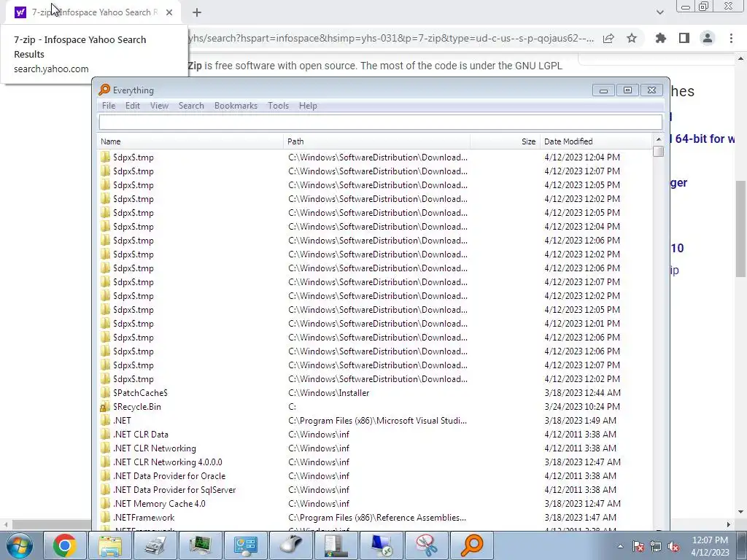Open the Snipping Tool taskbar icon
This screenshot has width=747, height=560.
click(426, 545)
